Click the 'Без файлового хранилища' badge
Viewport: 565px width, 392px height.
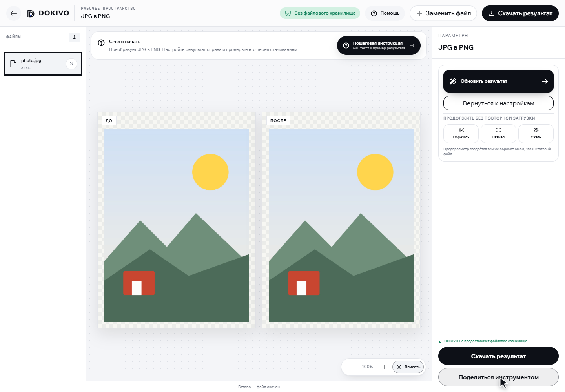pos(320,13)
